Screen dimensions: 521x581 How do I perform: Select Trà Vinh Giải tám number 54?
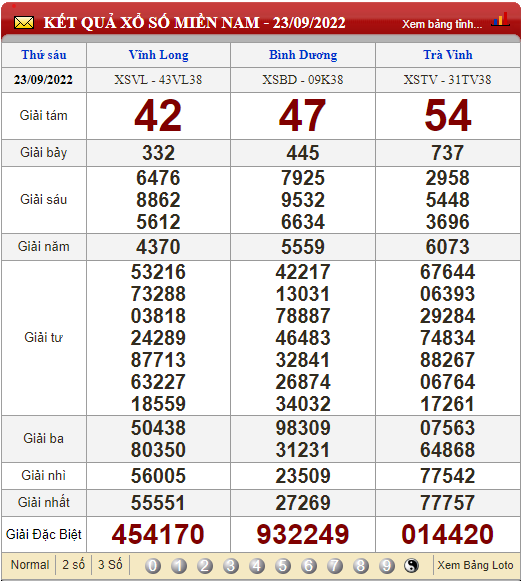(x=448, y=116)
